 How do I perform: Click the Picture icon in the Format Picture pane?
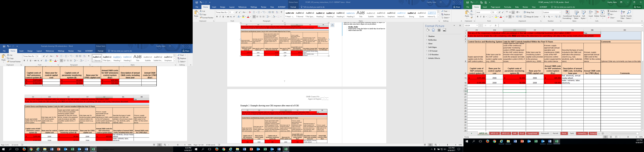coord(445,30)
